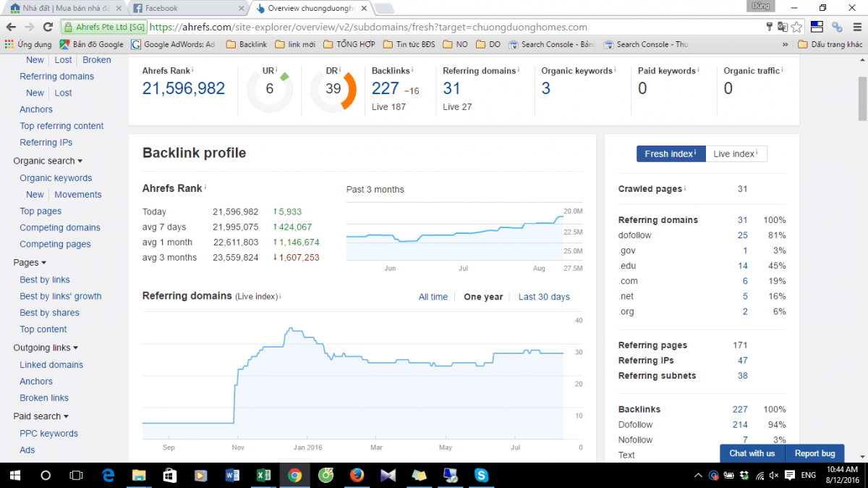Click the info icon beside Organic traffic
Viewport: 868px width, 488px height.
click(x=783, y=70)
